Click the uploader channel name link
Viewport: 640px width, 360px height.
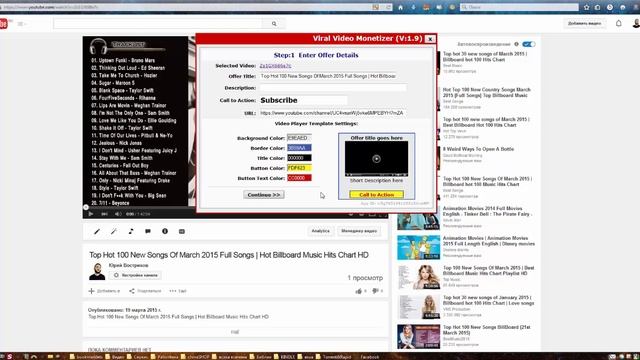(129, 265)
